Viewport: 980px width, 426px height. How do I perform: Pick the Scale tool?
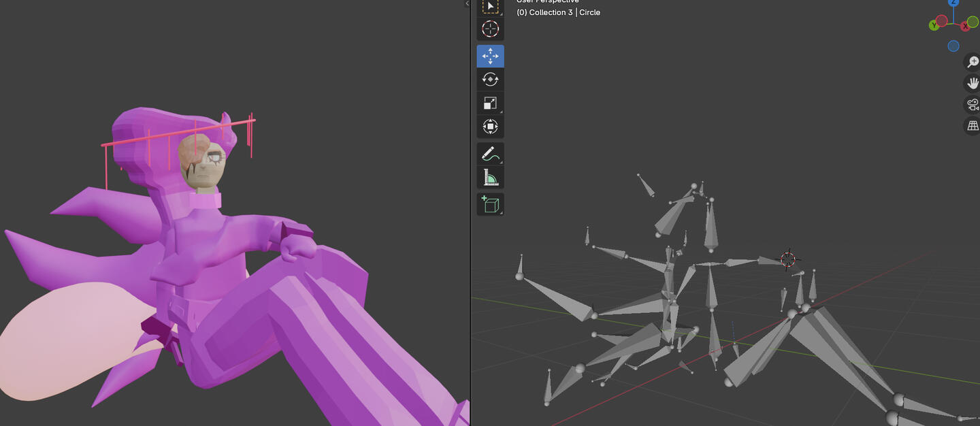tap(490, 103)
